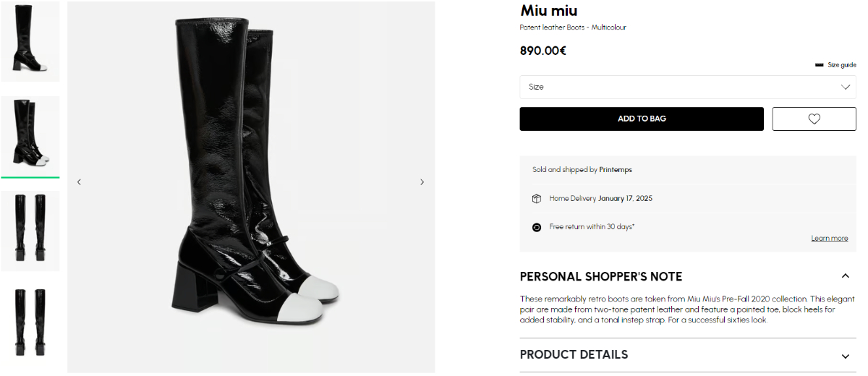Collapse the Personal Shopper's Note section
This screenshot has height=376, width=868.
pos(845,276)
